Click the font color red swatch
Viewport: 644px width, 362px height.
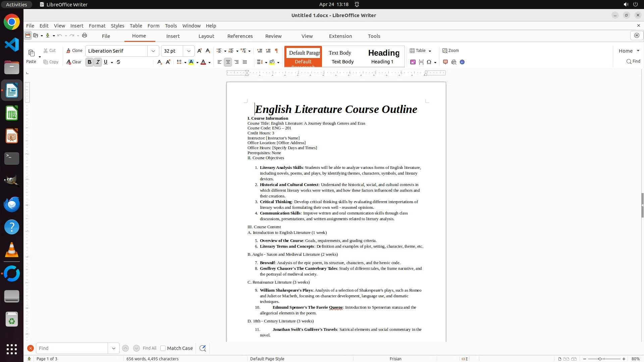(x=203, y=62)
